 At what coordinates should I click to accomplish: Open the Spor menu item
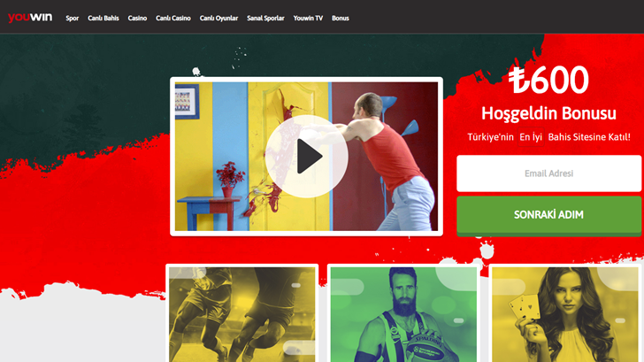click(x=73, y=18)
